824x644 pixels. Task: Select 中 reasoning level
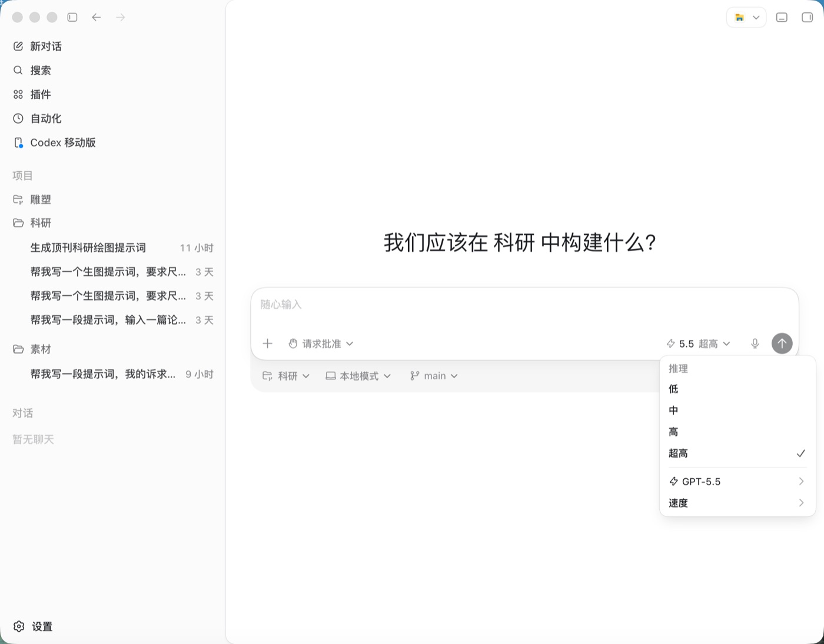pos(737,411)
